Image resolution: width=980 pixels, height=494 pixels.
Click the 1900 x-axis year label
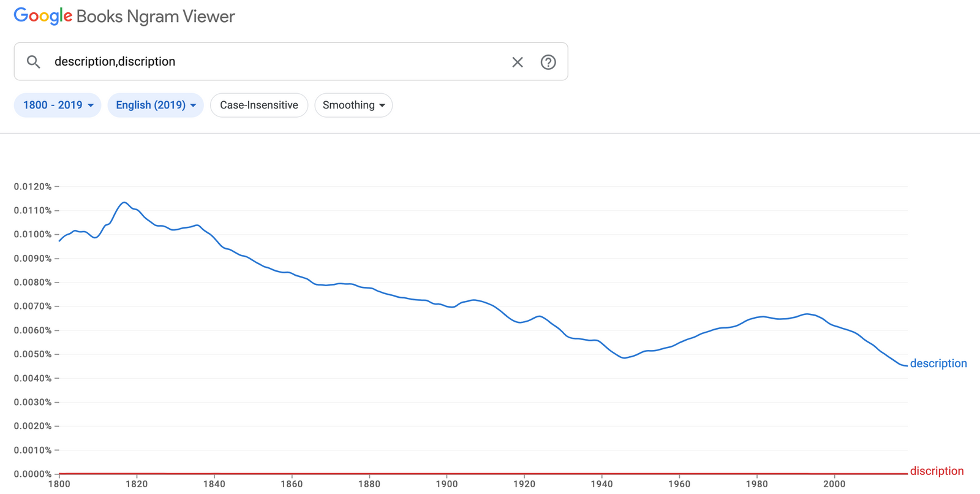447,484
